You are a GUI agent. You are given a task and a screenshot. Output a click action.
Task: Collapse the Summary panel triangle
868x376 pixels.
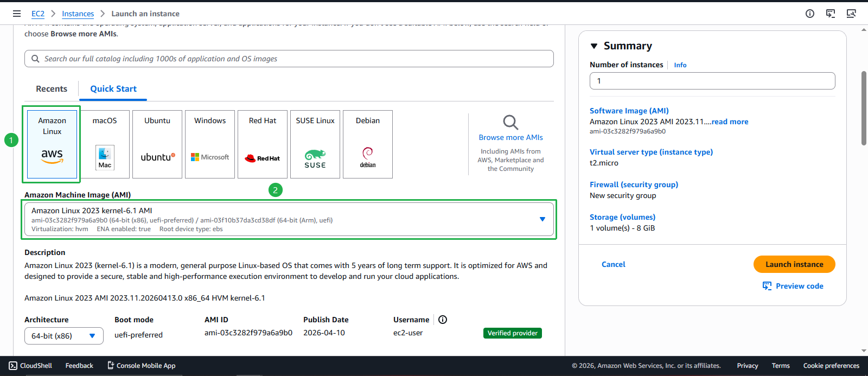pyautogui.click(x=594, y=46)
